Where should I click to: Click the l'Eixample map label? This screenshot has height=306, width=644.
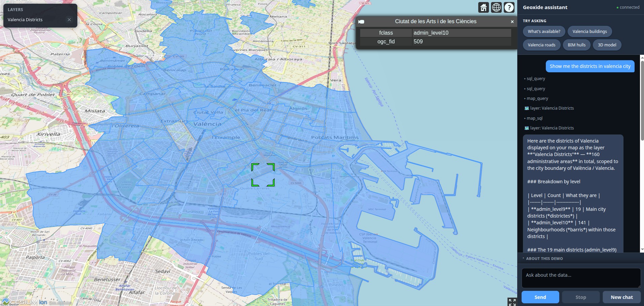click(x=226, y=137)
